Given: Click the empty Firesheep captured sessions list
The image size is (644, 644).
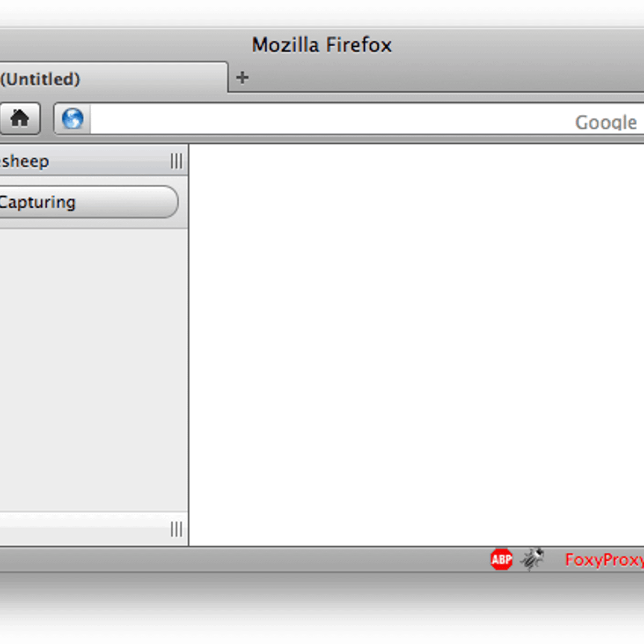Looking at the screenshot, I should [x=91, y=370].
